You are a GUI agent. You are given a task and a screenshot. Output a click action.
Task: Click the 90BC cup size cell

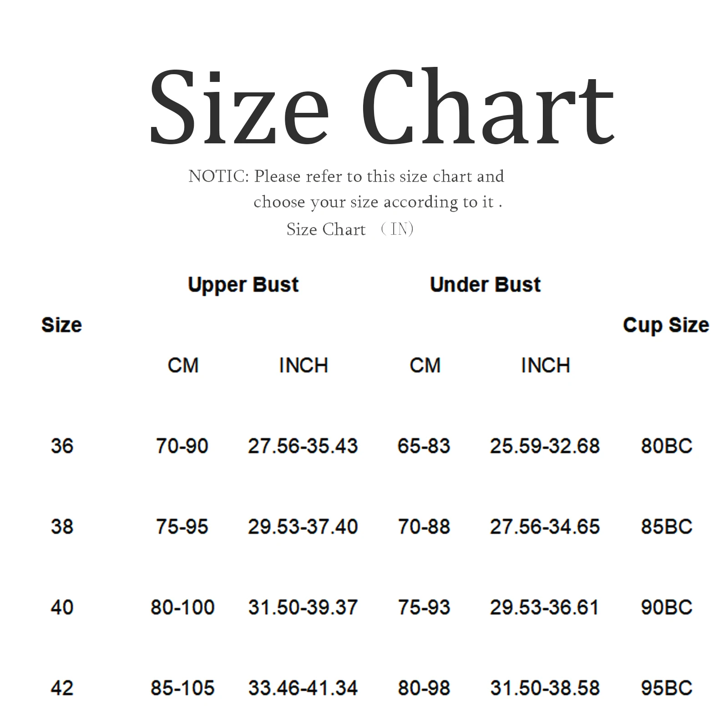(x=666, y=607)
